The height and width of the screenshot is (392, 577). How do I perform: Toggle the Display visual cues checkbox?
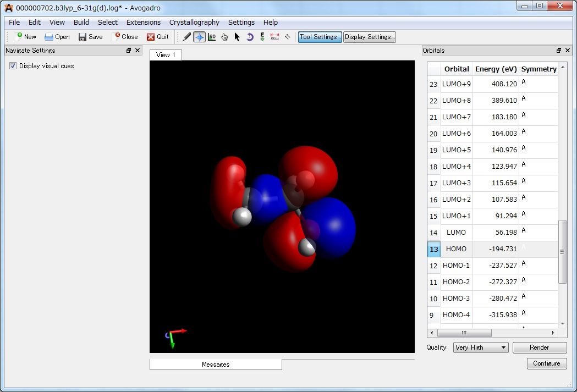click(x=12, y=66)
